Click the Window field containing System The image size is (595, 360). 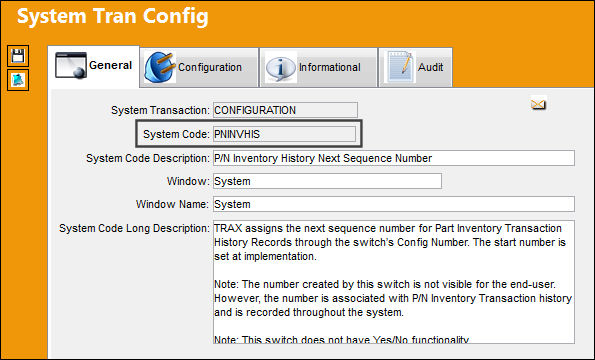(327, 181)
